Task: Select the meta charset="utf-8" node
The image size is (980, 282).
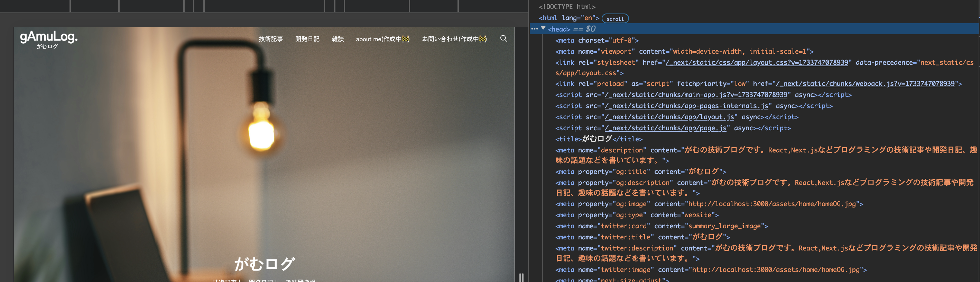Action: pos(597,41)
